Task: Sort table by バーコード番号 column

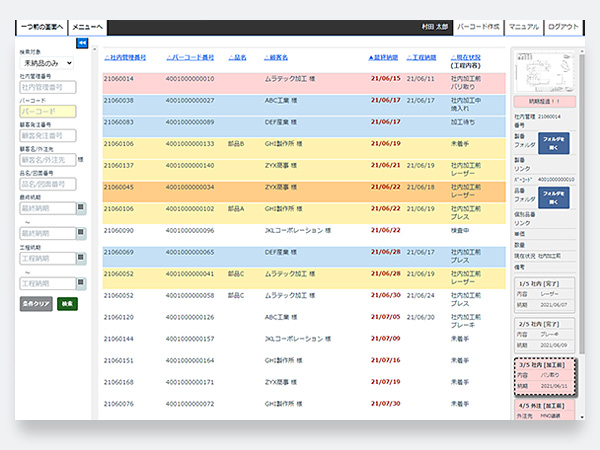Action: click(189, 58)
